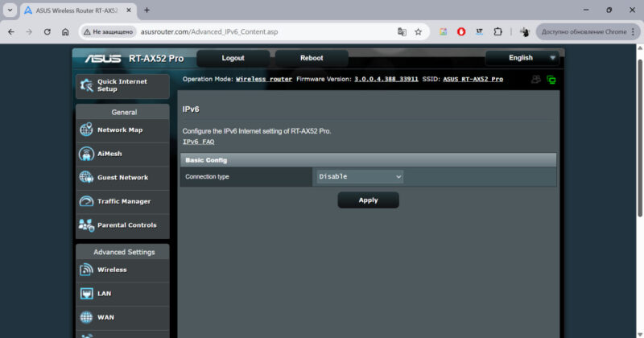Image resolution: width=644 pixels, height=338 pixels.
Task: Open LAN settings icon
Action: pyautogui.click(x=86, y=294)
